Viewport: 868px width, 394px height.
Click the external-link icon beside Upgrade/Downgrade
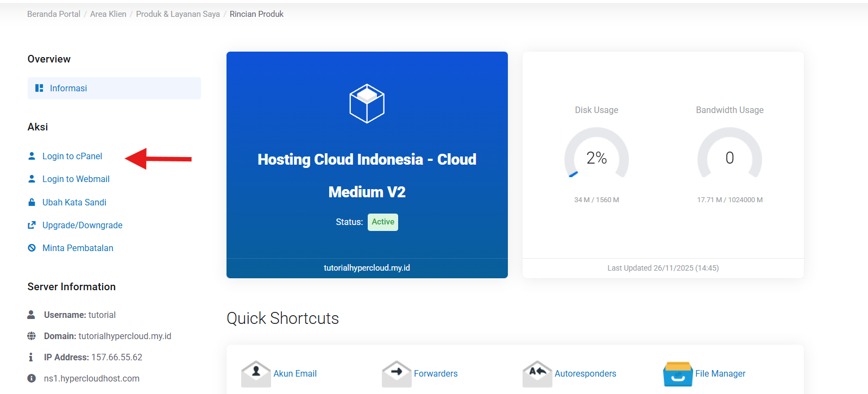tap(32, 225)
